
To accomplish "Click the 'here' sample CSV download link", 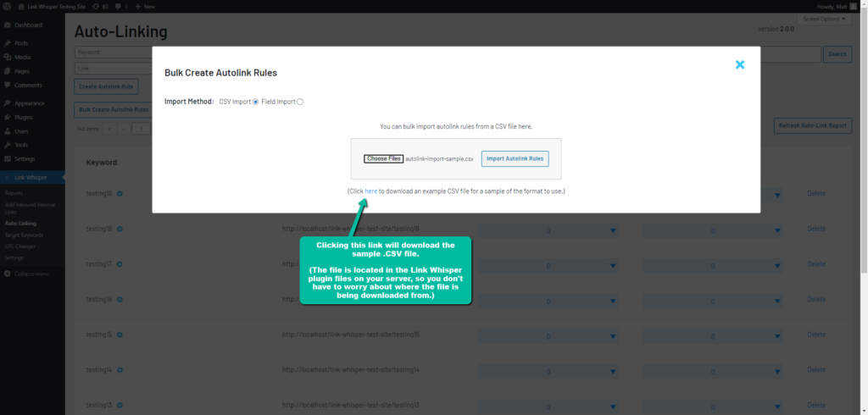I will coord(371,191).
